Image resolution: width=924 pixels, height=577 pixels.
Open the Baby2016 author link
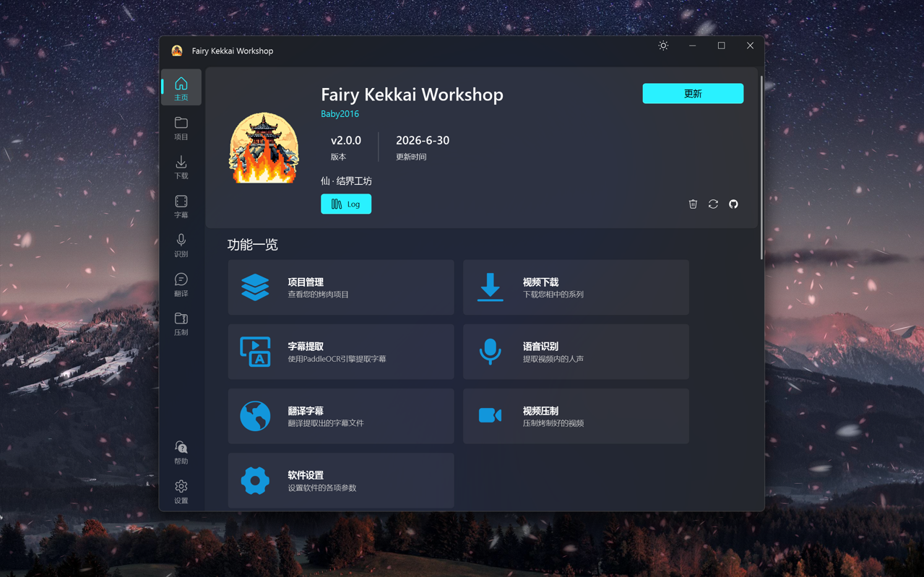[x=340, y=114]
